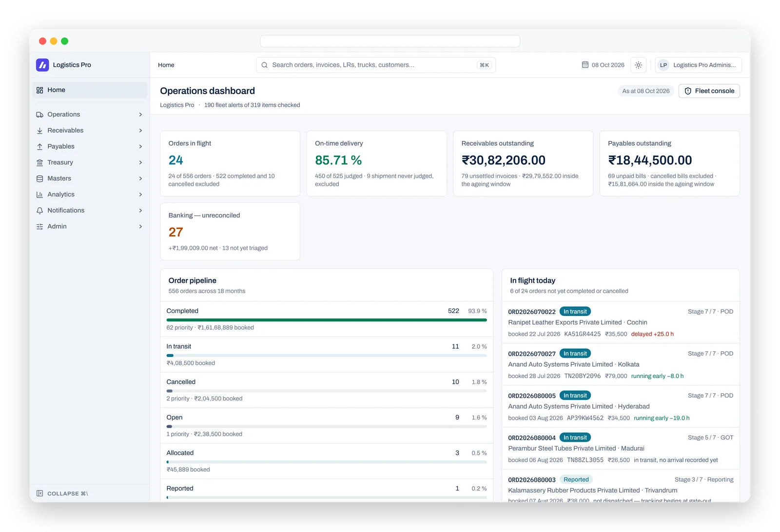Click the Reported badge on ORD2026080003

pos(576,480)
